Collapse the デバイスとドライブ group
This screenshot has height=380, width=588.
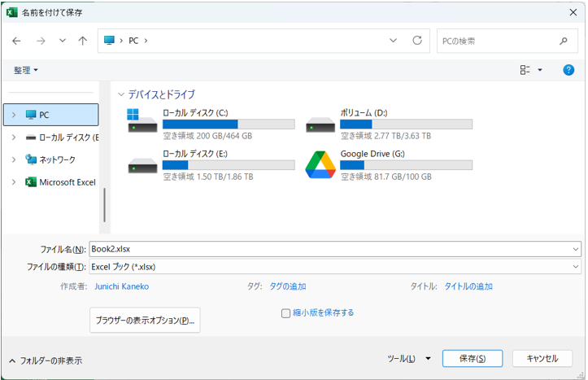(120, 94)
